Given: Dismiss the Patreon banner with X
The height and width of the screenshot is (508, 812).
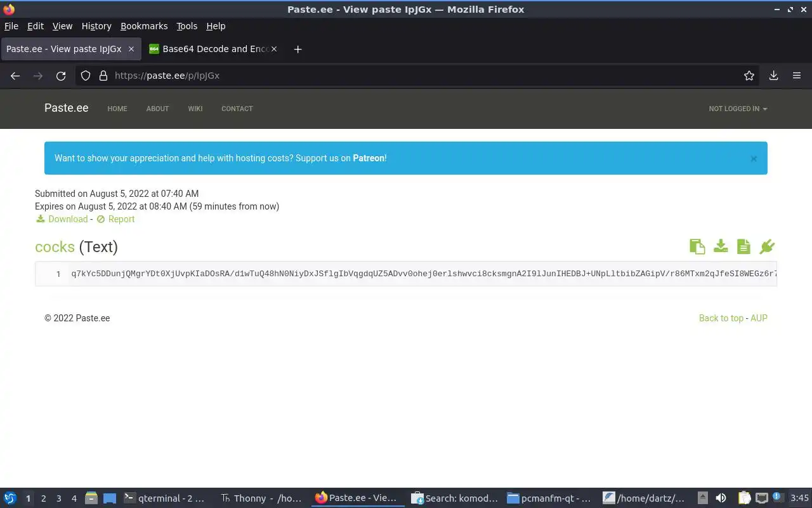Looking at the screenshot, I should 754,159.
